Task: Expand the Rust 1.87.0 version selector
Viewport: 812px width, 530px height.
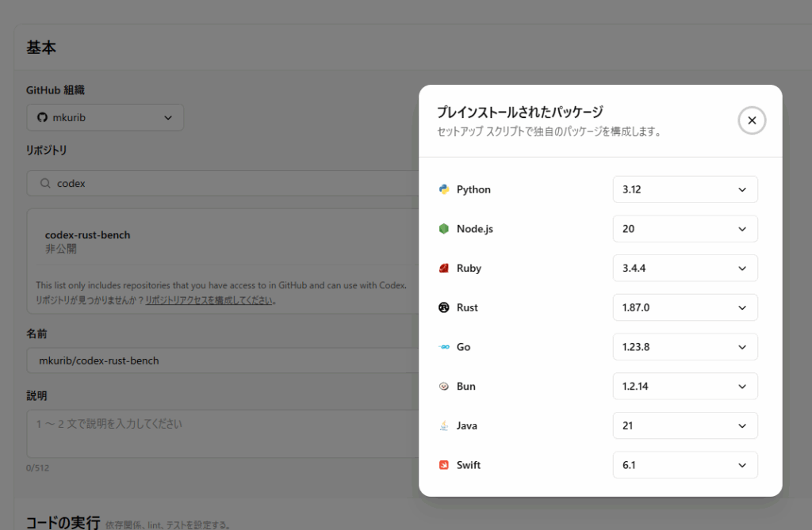Action: click(x=685, y=307)
